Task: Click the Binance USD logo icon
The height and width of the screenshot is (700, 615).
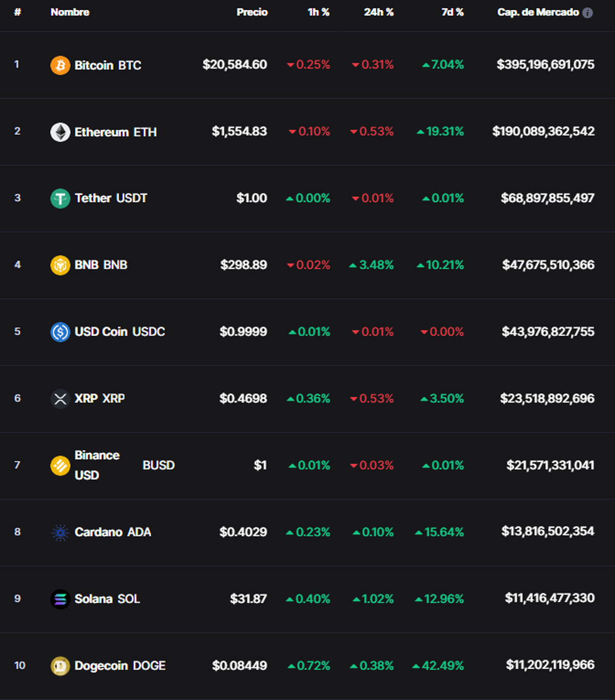Action: pos(60,465)
